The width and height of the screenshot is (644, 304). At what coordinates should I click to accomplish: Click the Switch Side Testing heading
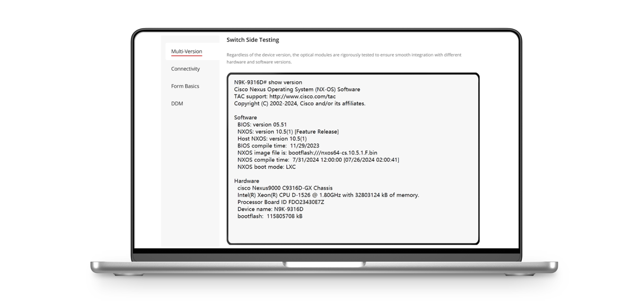(253, 40)
